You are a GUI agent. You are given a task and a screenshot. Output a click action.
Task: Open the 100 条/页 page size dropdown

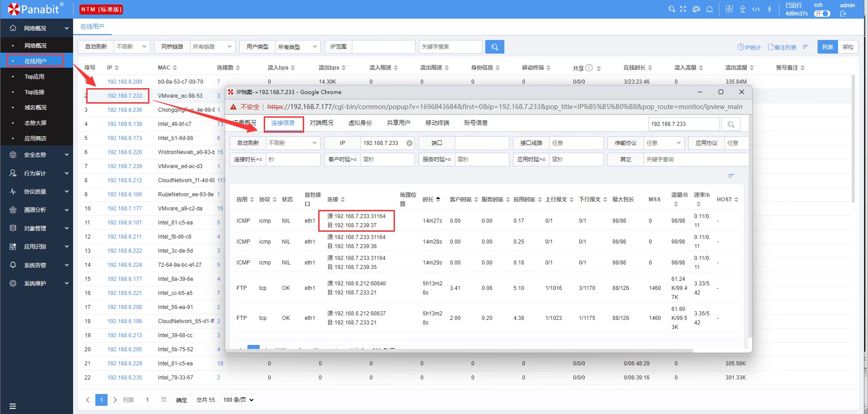pyautogui.click(x=238, y=400)
